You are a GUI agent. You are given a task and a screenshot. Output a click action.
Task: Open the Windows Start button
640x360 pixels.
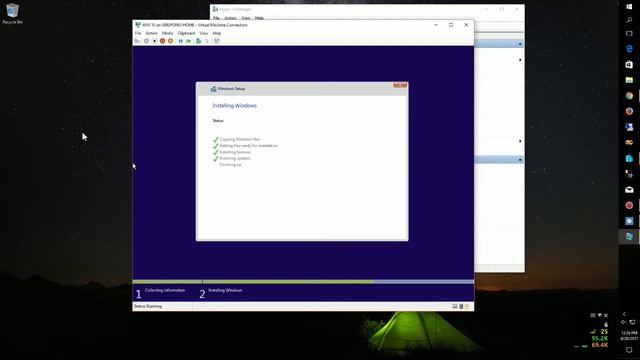[629, 6]
